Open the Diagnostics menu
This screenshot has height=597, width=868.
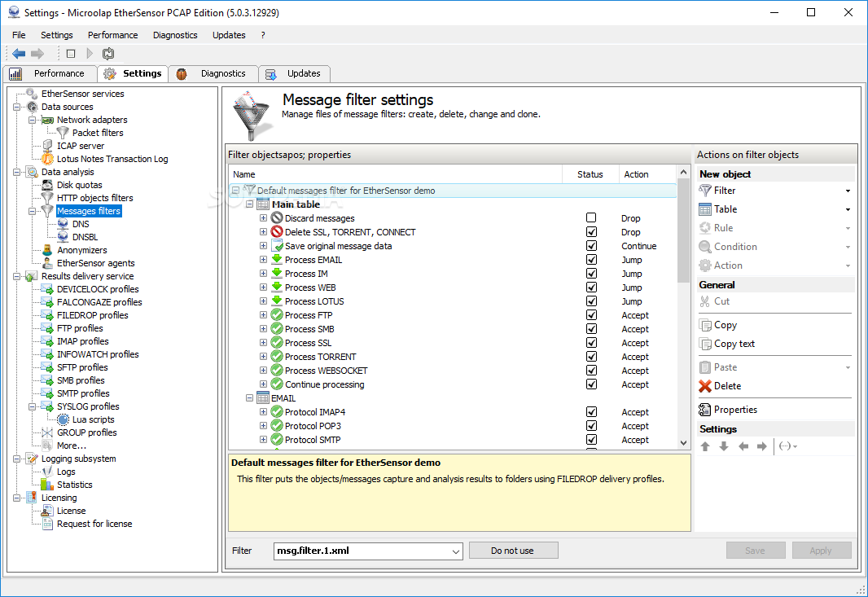[x=175, y=35]
